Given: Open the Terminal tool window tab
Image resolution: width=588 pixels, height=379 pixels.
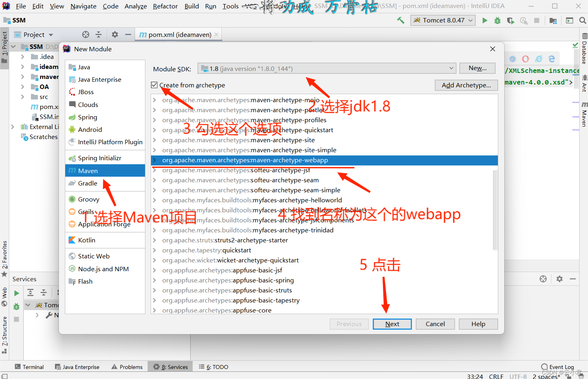Looking at the screenshot, I should (x=29, y=367).
